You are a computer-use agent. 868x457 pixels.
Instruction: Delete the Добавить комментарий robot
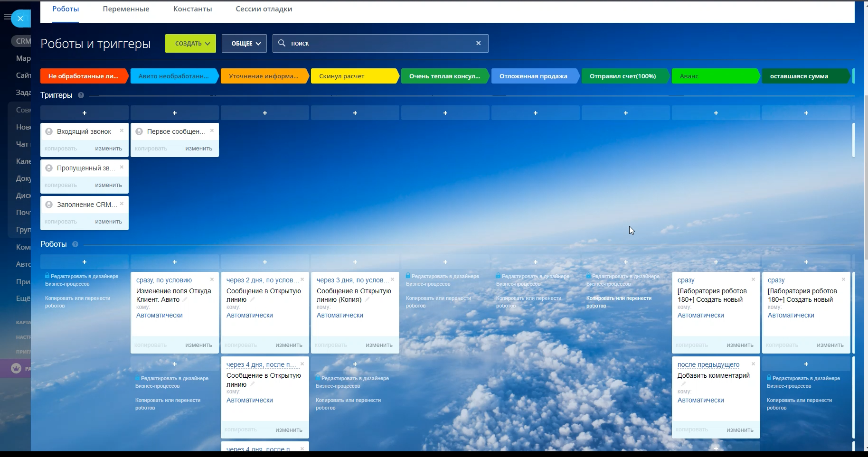(x=753, y=364)
